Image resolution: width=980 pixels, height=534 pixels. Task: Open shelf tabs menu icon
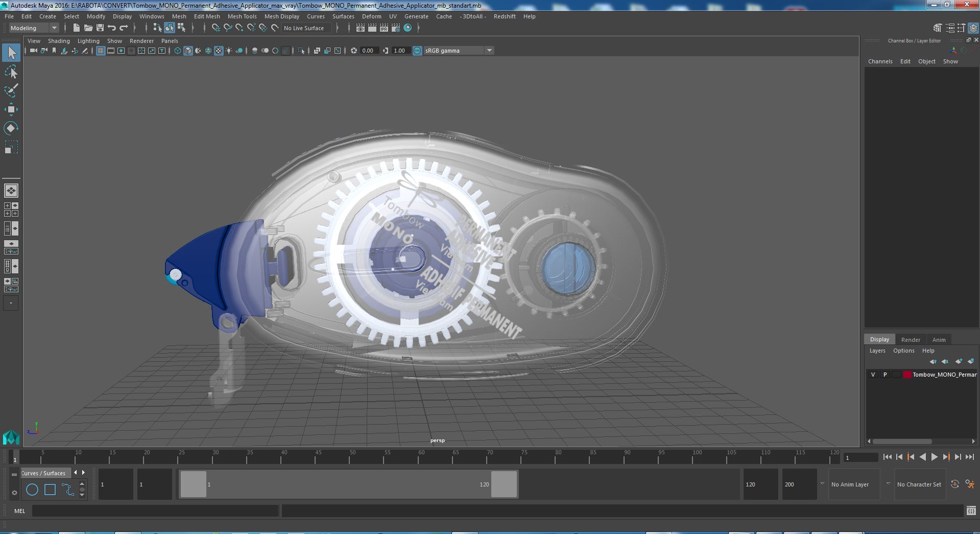(x=14, y=474)
